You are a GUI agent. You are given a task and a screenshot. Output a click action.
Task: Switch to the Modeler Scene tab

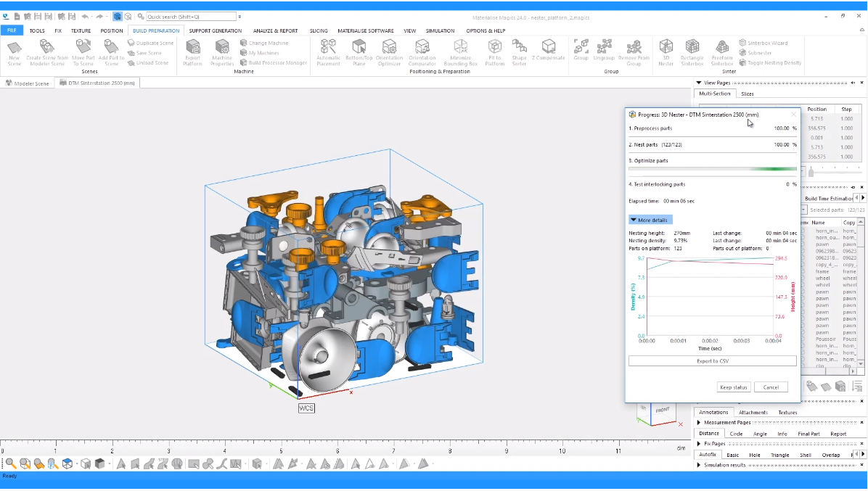(x=28, y=83)
